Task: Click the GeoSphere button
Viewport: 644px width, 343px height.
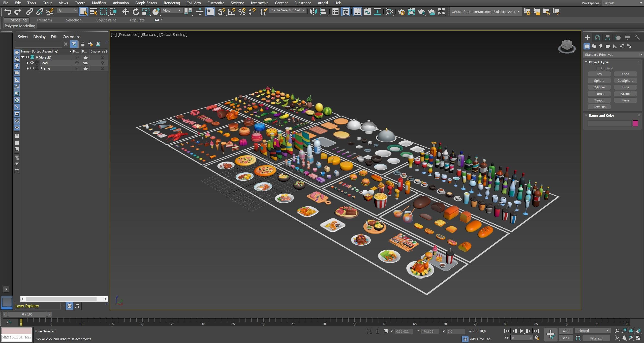Action: click(x=625, y=81)
